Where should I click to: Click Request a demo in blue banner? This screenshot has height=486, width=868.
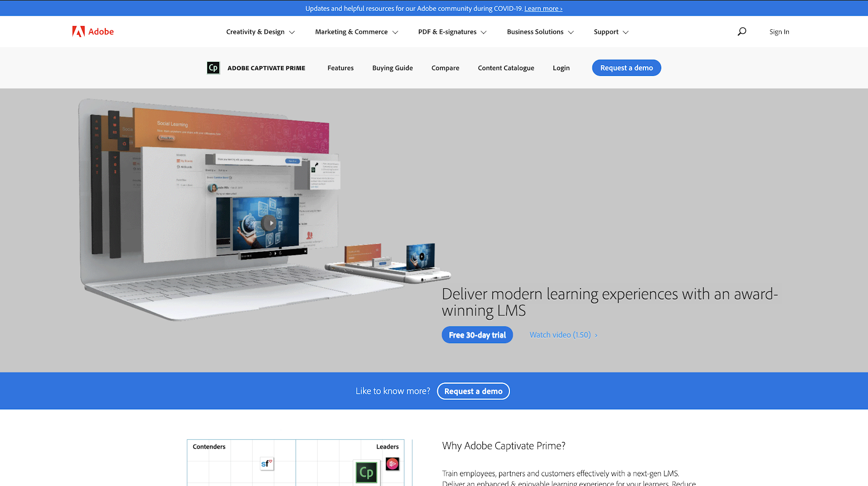click(474, 391)
